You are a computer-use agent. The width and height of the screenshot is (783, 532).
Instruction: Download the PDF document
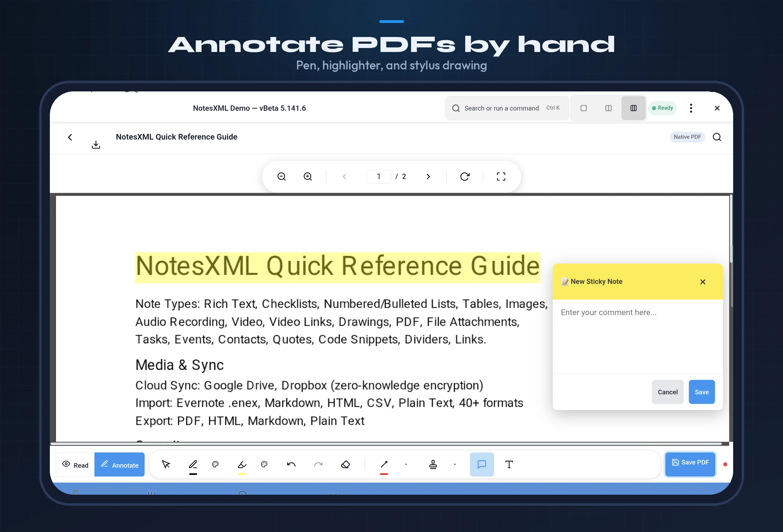click(96, 144)
